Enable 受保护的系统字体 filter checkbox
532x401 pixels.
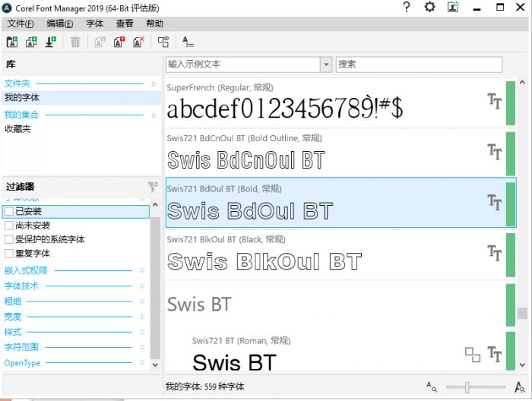(x=9, y=239)
